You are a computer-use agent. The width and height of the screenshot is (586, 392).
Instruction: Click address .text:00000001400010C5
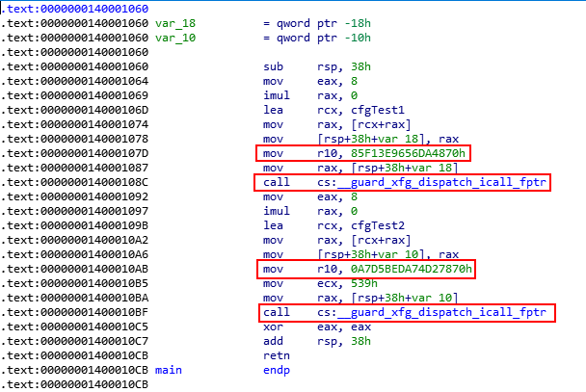(75, 327)
